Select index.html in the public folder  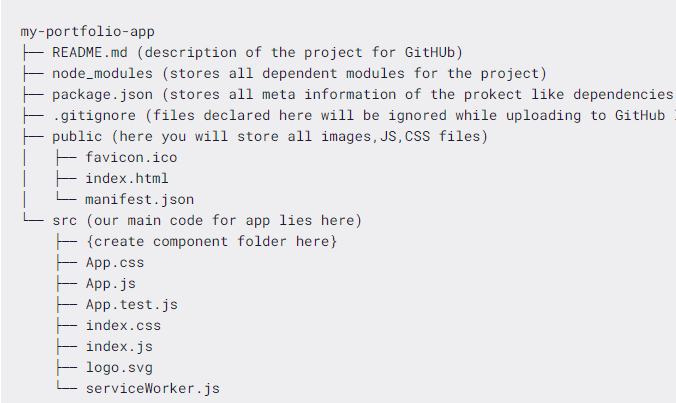pyautogui.click(x=127, y=178)
